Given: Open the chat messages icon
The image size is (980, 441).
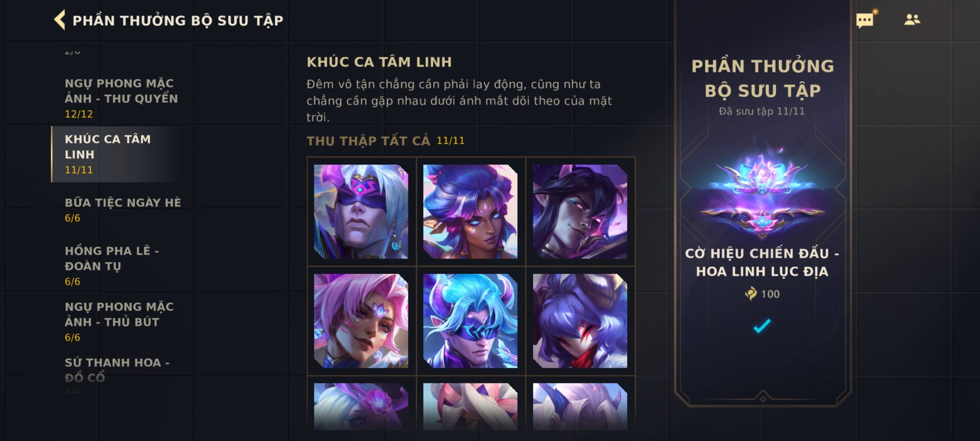Looking at the screenshot, I should [865, 20].
